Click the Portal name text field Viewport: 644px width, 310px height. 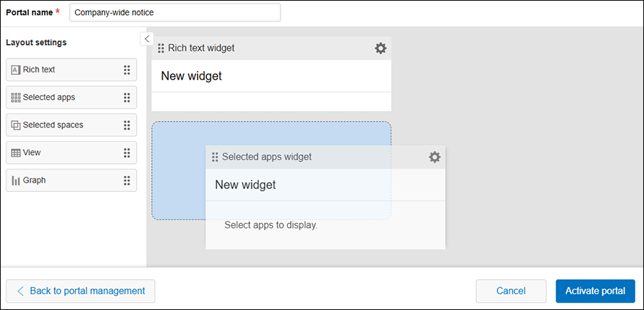tap(174, 12)
